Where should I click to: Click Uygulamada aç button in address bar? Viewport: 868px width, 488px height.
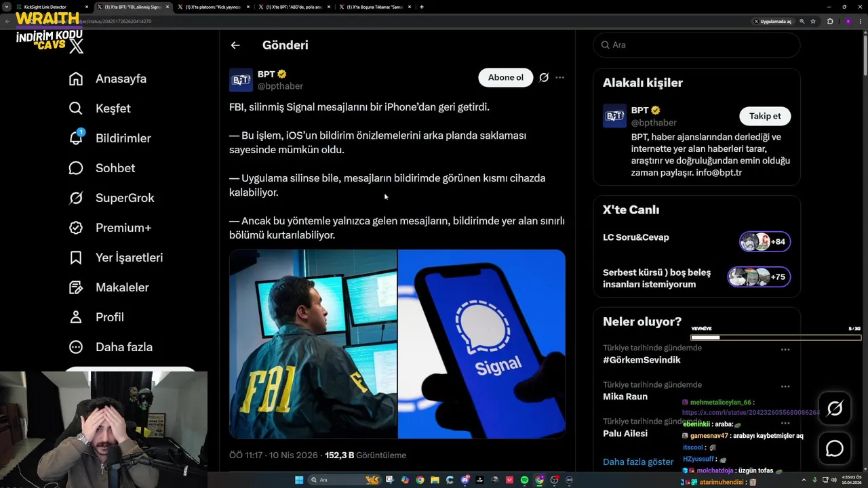click(x=772, y=22)
